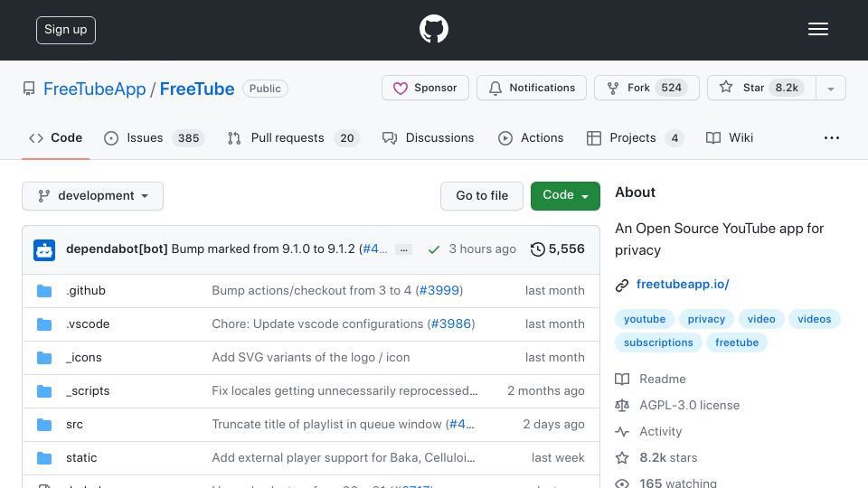Open the Add SVG variants commit message
This screenshot has width=868, height=488.
pos(310,358)
